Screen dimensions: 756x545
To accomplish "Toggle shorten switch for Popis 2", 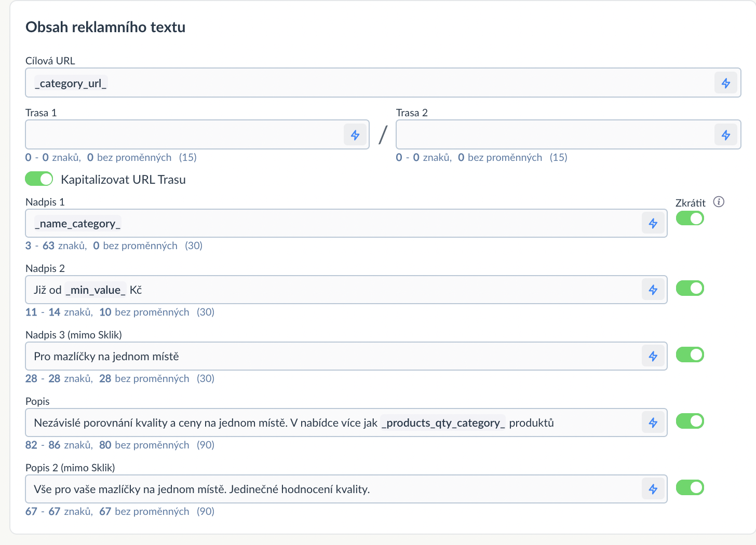I will (690, 487).
